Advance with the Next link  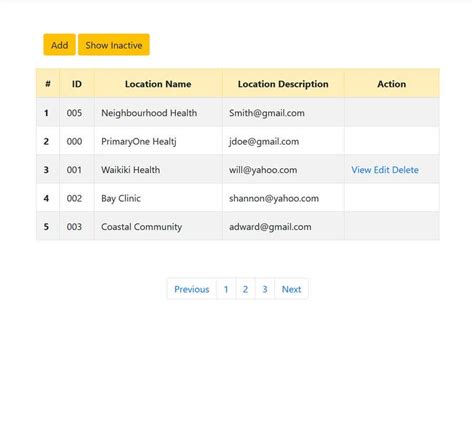[x=291, y=289]
